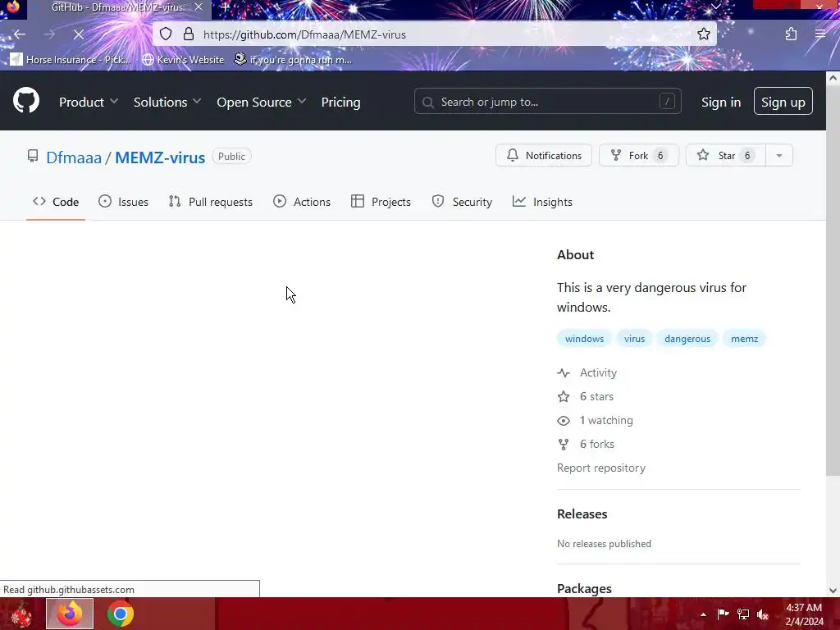Open the Packages section heading
This screenshot has width=840, height=630.
tap(584, 588)
